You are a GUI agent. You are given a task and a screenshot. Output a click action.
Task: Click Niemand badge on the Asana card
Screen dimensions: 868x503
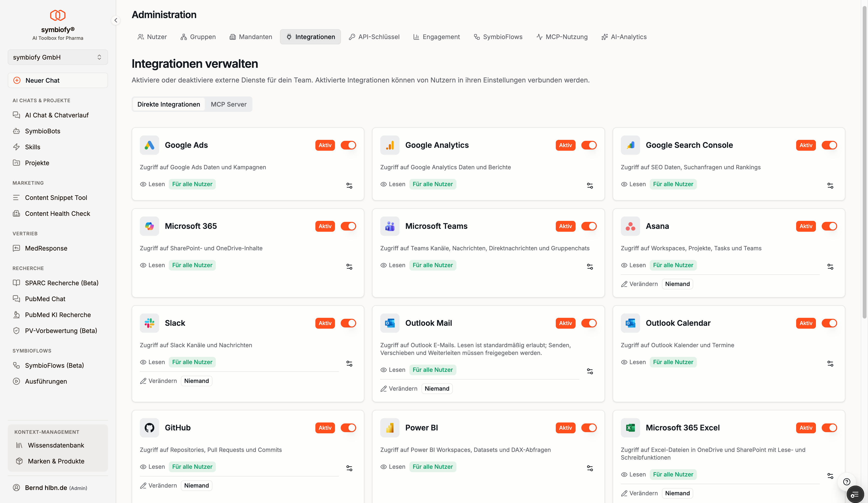click(x=677, y=284)
